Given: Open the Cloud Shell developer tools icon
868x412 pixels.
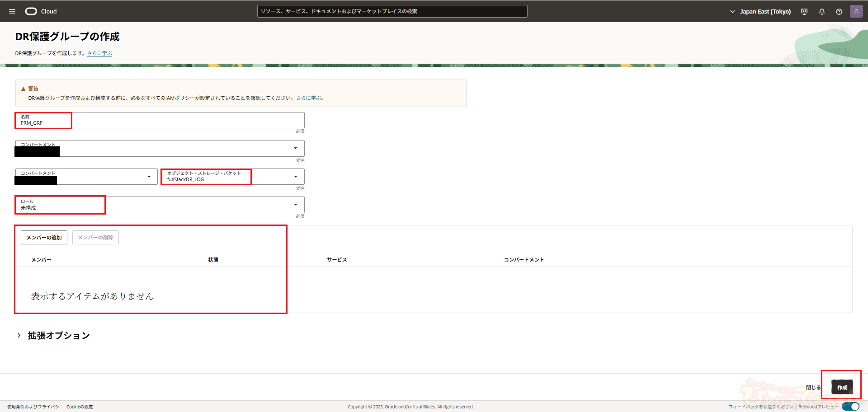Looking at the screenshot, I should tap(804, 12).
